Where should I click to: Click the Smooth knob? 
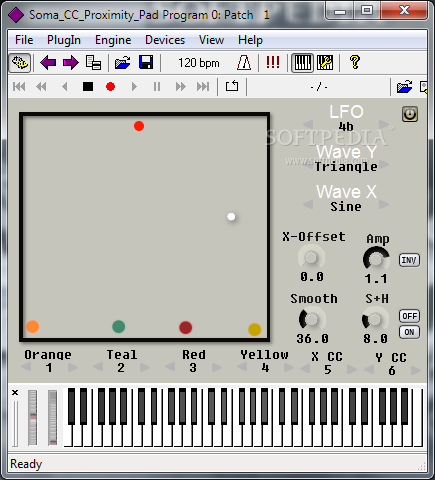[x=312, y=319]
